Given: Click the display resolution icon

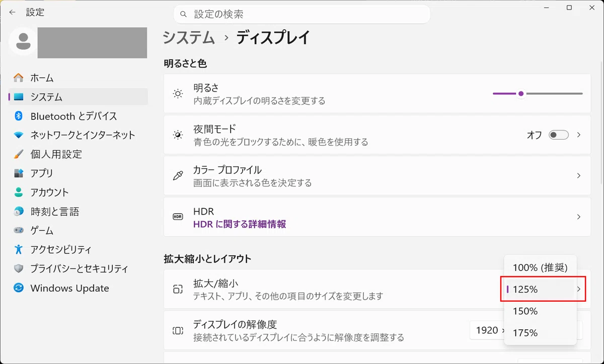Looking at the screenshot, I should 178,330.
